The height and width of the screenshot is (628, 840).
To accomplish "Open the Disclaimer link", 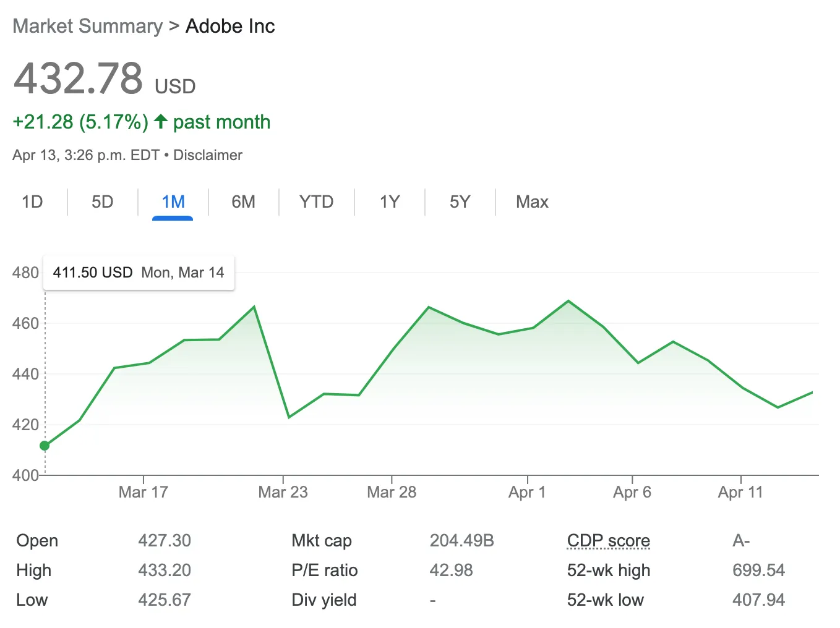I will pos(208,155).
